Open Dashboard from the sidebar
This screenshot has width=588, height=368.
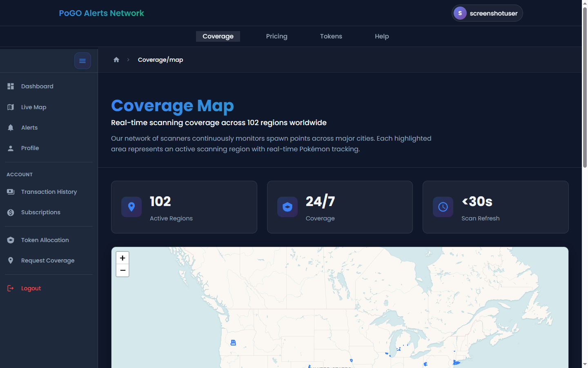49,86
